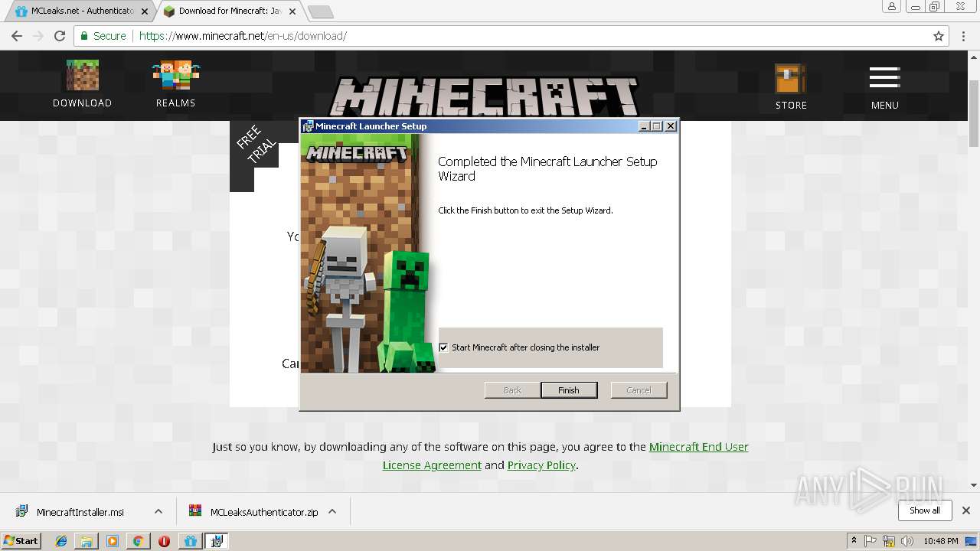This screenshot has height=551, width=980.
Task: Click the Secure padlock site info
Action: pyautogui.click(x=103, y=36)
